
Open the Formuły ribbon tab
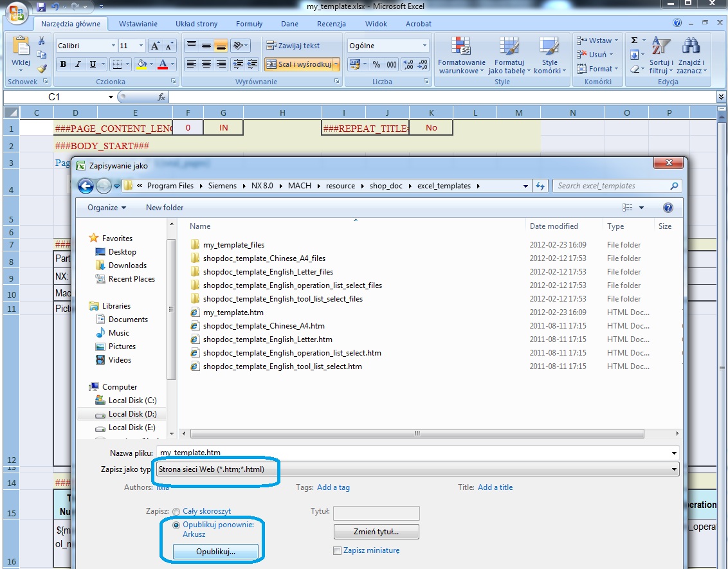250,24
